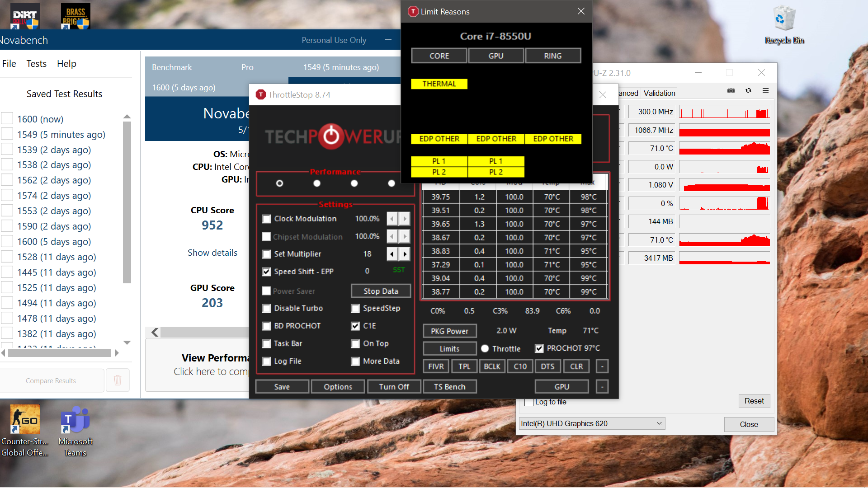Click the Close button in GPU-Z

coord(749,424)
